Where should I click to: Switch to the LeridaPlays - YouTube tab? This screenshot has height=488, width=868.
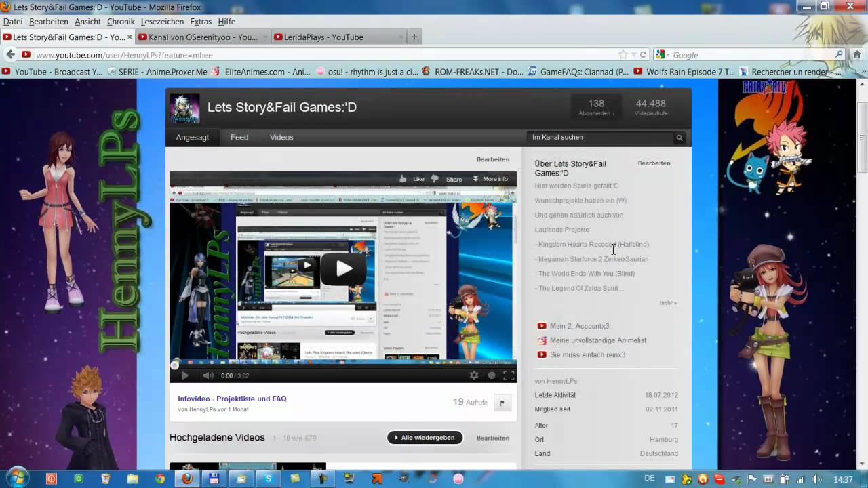point(338,37)
